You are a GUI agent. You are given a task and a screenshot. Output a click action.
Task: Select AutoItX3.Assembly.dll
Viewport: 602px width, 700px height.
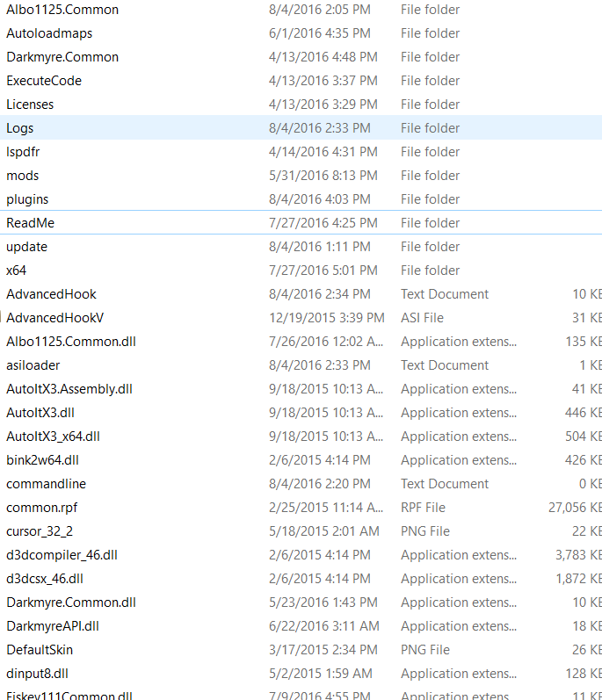(x=69, y=389)
